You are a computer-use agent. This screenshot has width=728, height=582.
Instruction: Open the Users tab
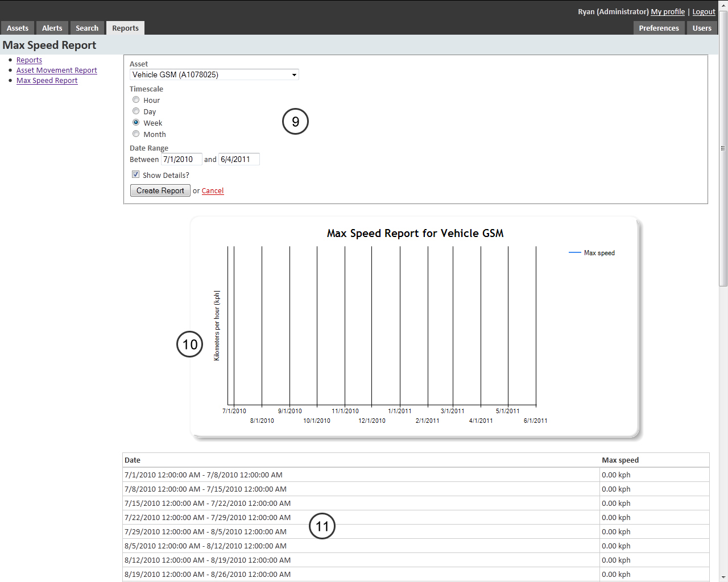[x=702, y=27]
